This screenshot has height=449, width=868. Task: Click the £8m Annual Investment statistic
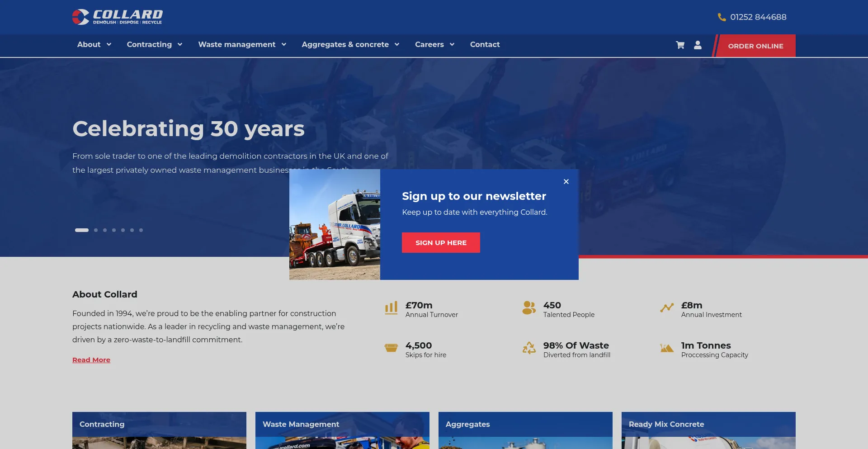pyautogui.click(x=712, y=310)
